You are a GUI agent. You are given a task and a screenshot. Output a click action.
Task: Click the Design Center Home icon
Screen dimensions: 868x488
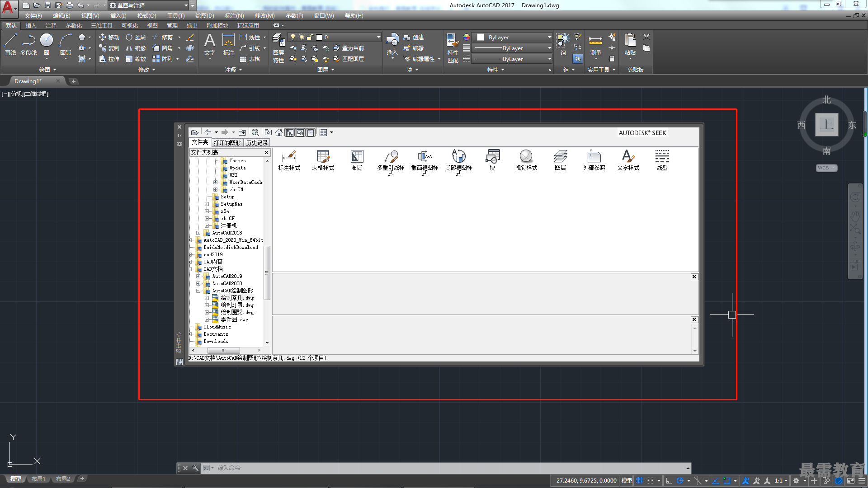click(x=279, y=132)
